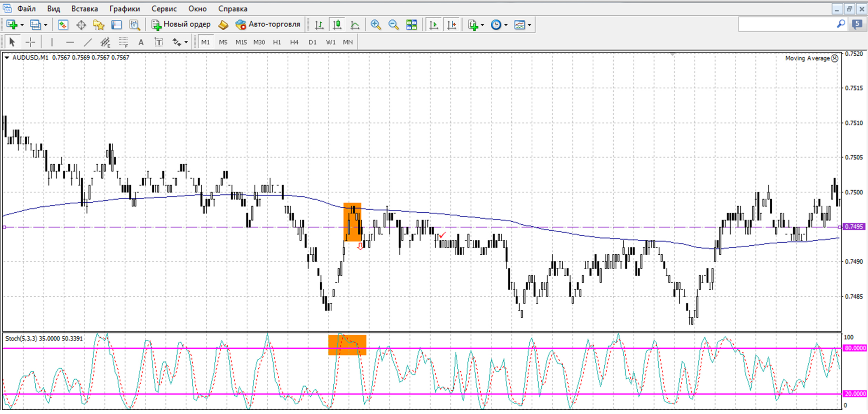This screenshot has width=868, height=414.
Task: Click the purple 0.7495 price level line
Action: [421, 227]
